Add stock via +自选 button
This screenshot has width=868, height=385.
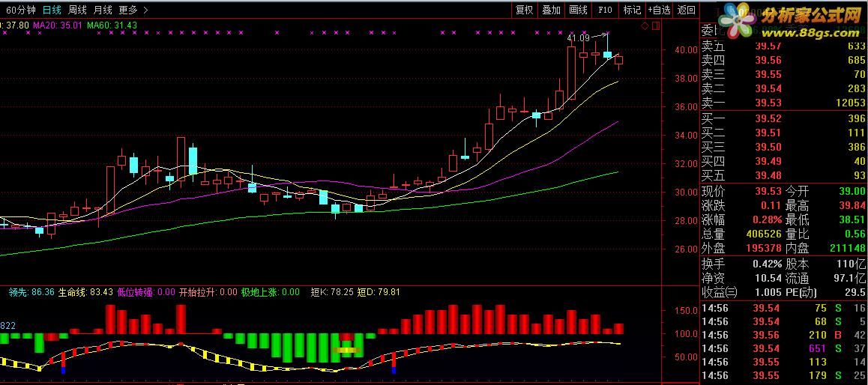pos(660,10)
